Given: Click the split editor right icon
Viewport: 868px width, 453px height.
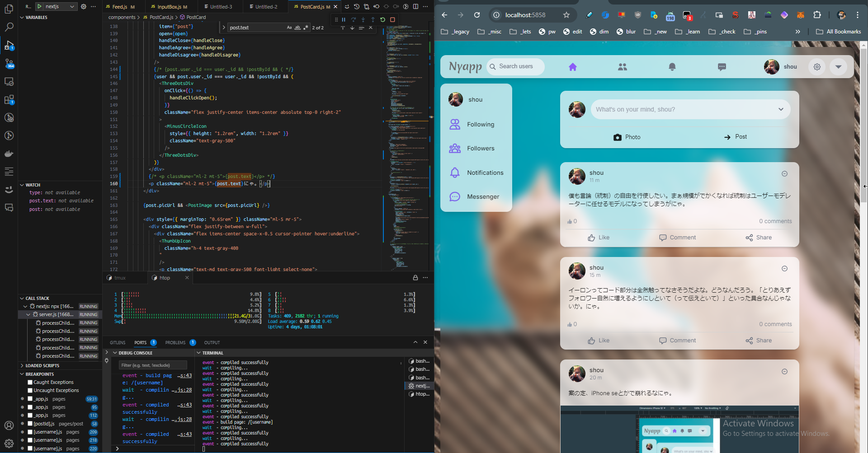Looking at the screenshot, I should tap(415, 6).
